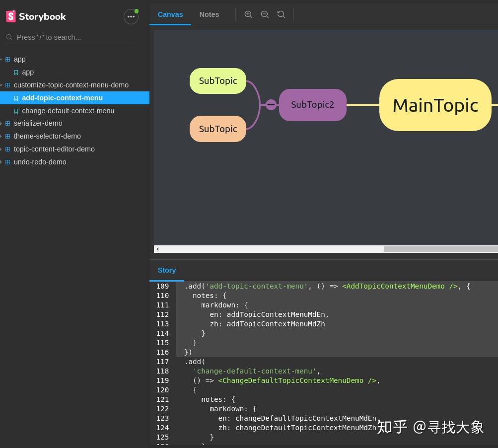Click the bookmark icon beside the app story
The height and width of the screenshot is (448, 498).
pos(16,72)
